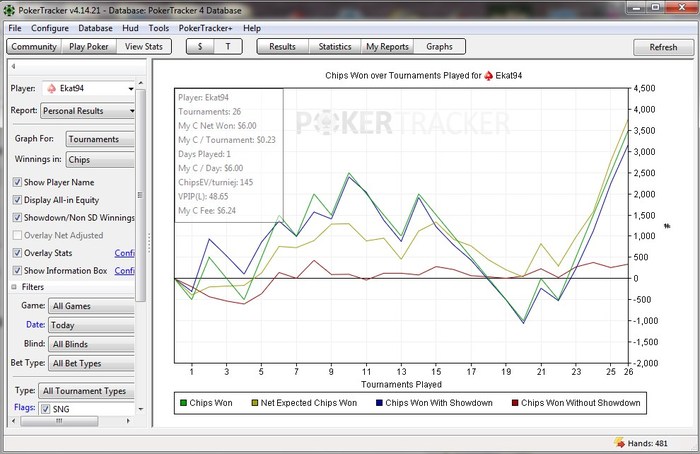Open Winnings in Chips dropdown
The height and width of the screenshot is (454, 700).
pos(100,160)
